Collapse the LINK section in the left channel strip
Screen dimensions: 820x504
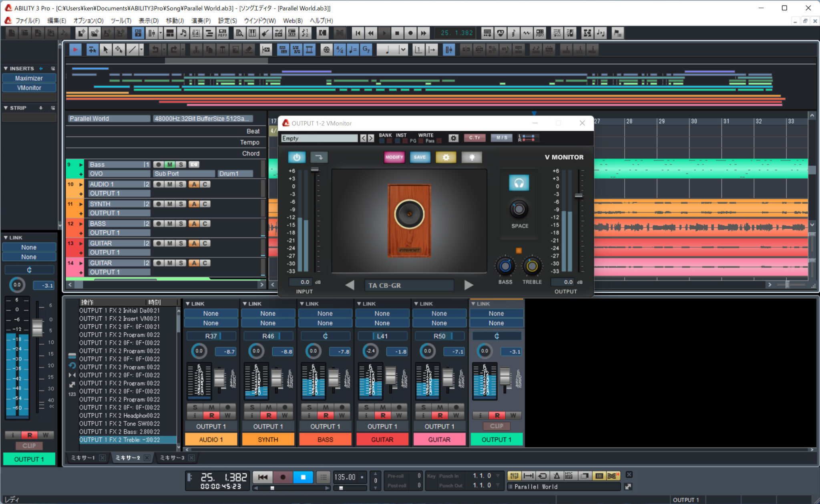point(6,238)
